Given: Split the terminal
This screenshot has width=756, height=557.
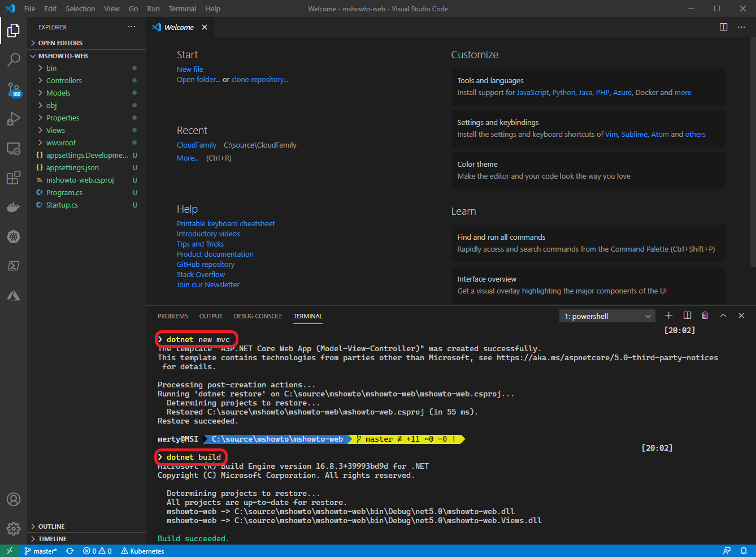Looking at the screenshot, I should click(x=687, y=316).
